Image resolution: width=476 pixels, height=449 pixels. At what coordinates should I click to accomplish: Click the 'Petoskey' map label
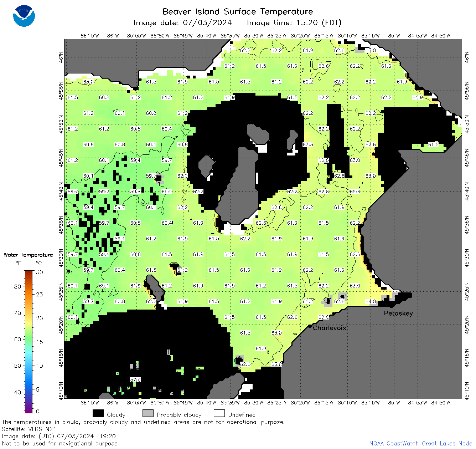click(x=398, y=313)
